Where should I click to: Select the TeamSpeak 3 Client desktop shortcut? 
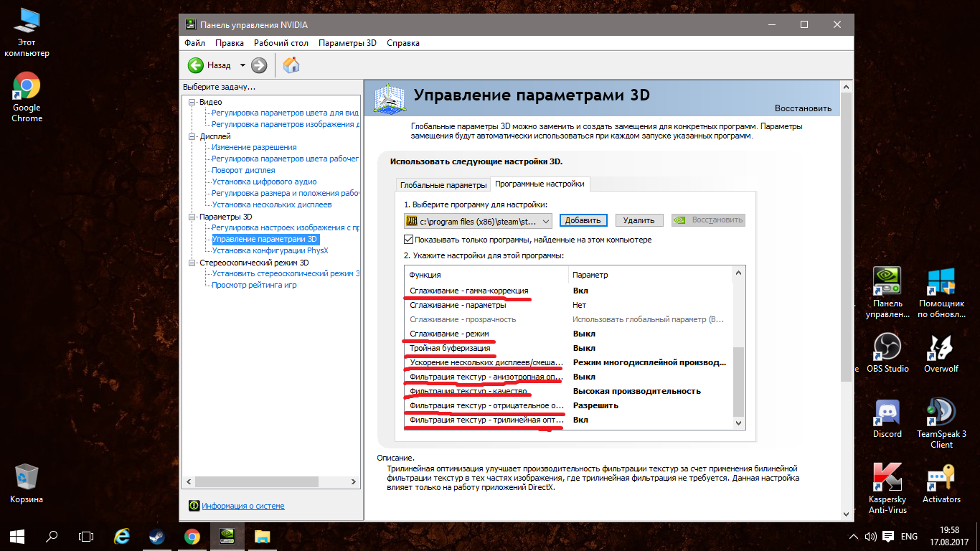941,423
